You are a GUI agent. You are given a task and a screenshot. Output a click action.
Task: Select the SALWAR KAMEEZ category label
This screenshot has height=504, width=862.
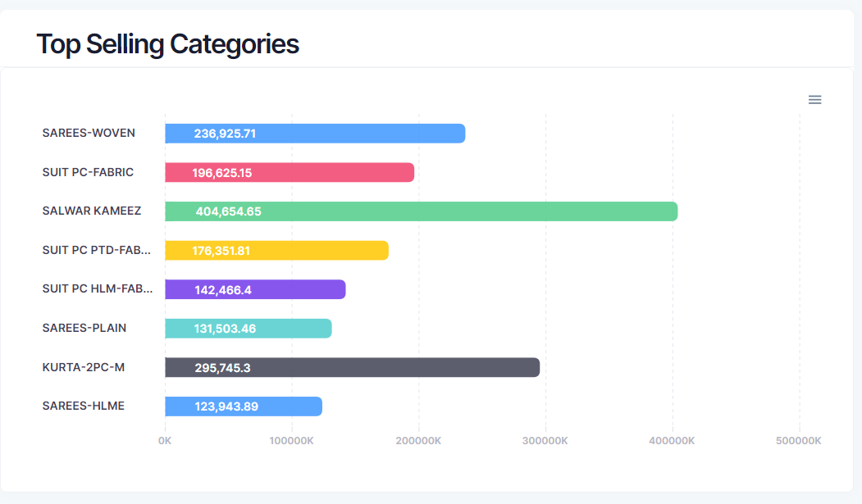[x=92, y=211]
